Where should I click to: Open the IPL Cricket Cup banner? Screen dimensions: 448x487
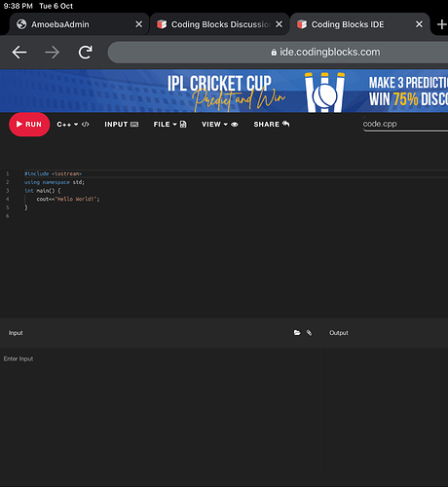click(x=224, y=92)
